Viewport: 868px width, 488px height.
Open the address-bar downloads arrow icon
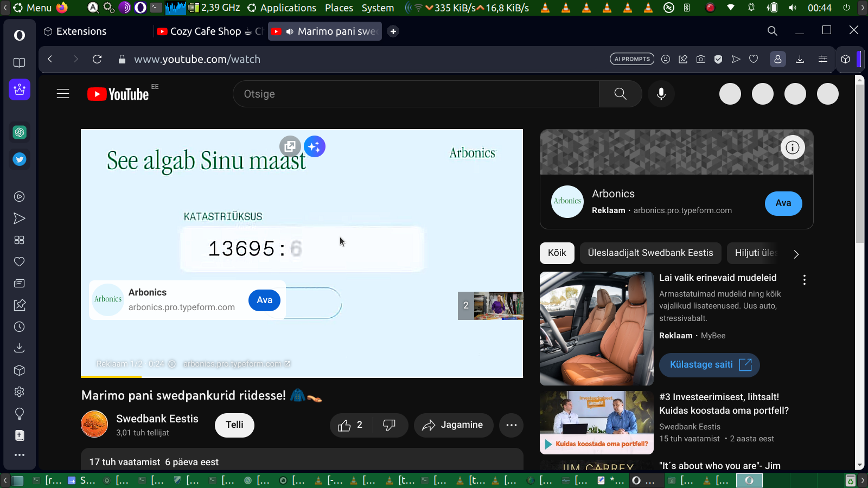point(800,59)
